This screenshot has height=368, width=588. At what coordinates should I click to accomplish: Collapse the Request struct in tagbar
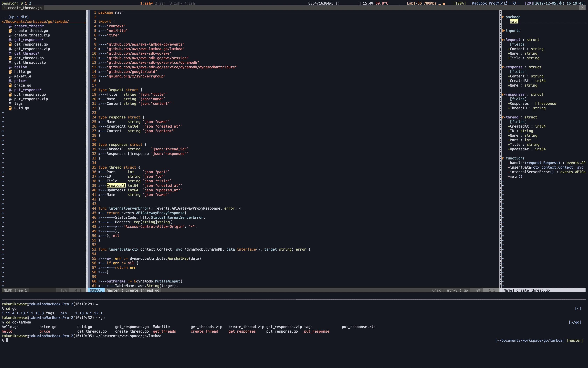click(503, 40)
